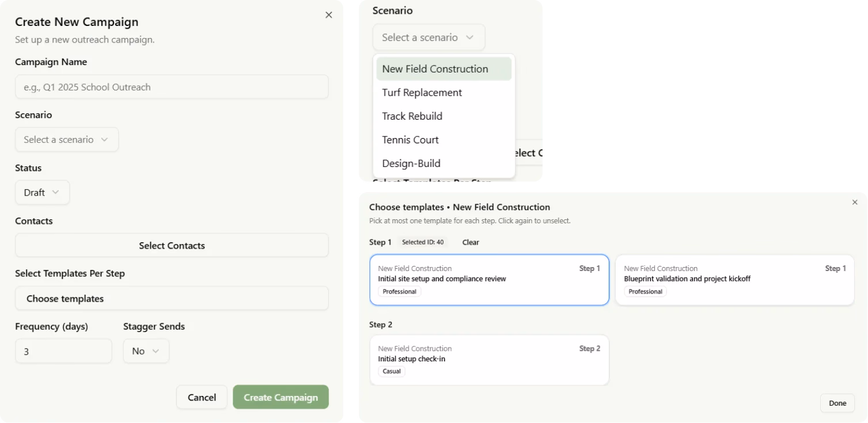Click Done in the Choose templates panel
868x423 pixels.
pos(837,403)
